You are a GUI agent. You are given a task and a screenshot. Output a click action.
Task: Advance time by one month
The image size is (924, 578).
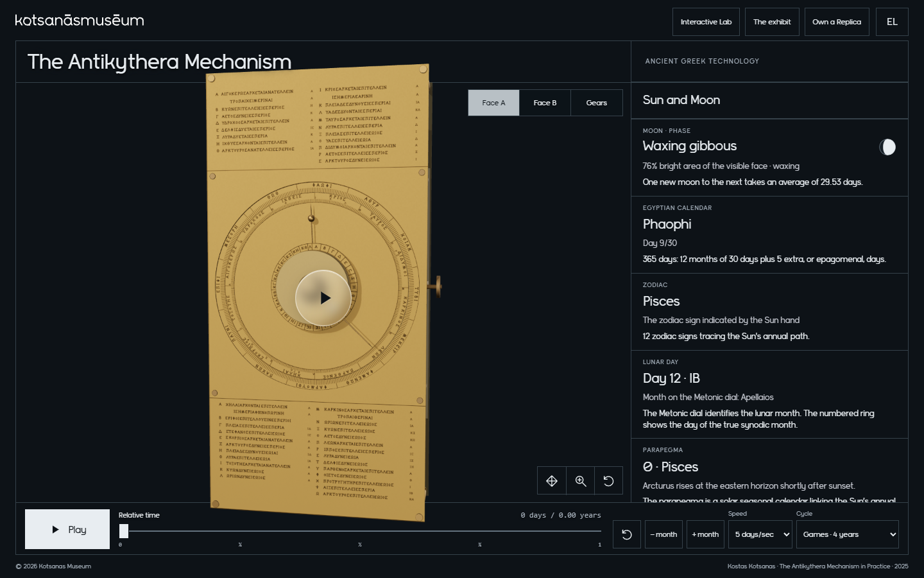click(705, 534)
